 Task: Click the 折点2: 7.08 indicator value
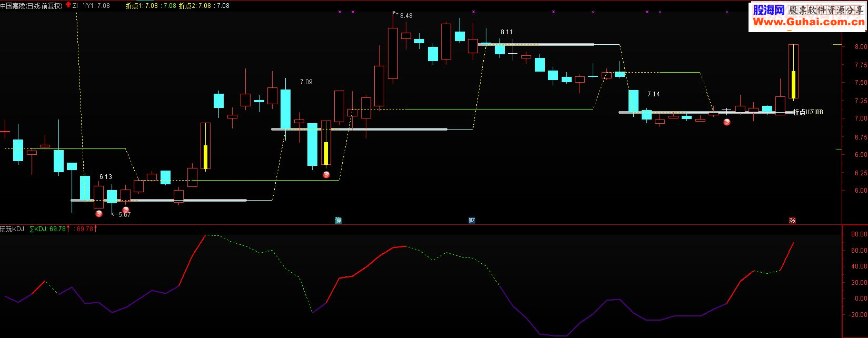(195, 6)
